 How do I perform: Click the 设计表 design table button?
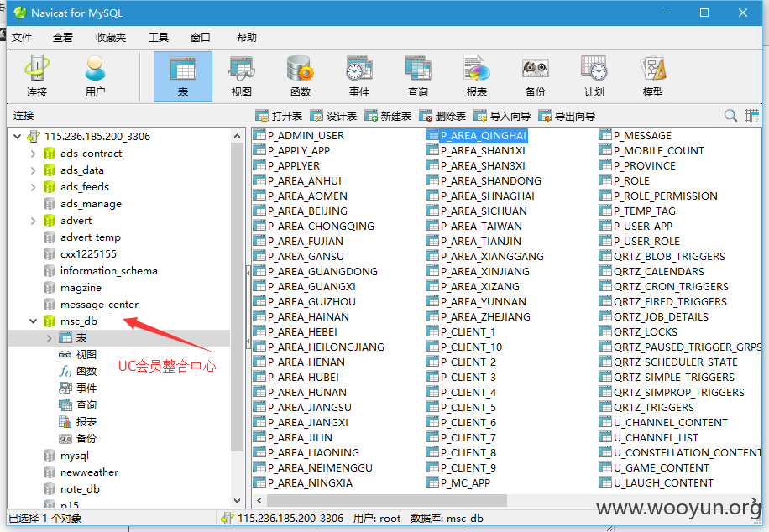(333, 116)
